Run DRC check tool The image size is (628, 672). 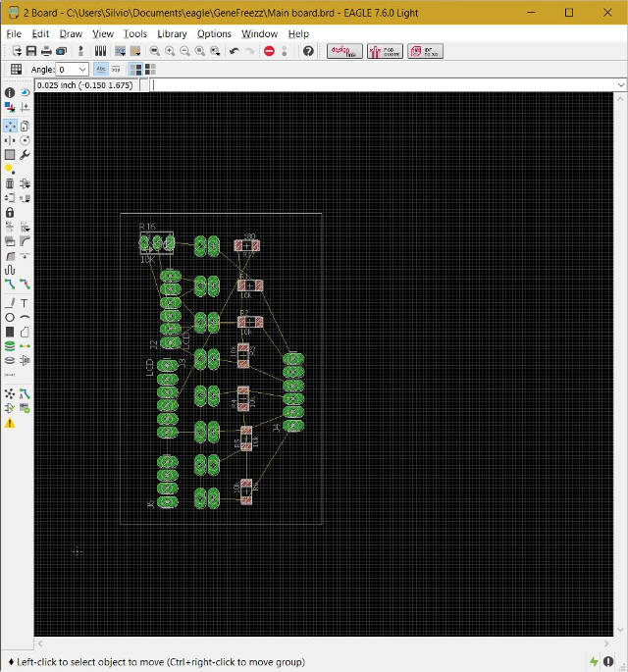25,408
